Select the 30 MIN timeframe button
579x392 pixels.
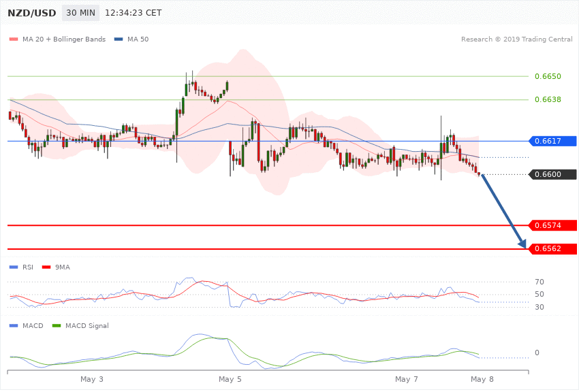(80, 13)
